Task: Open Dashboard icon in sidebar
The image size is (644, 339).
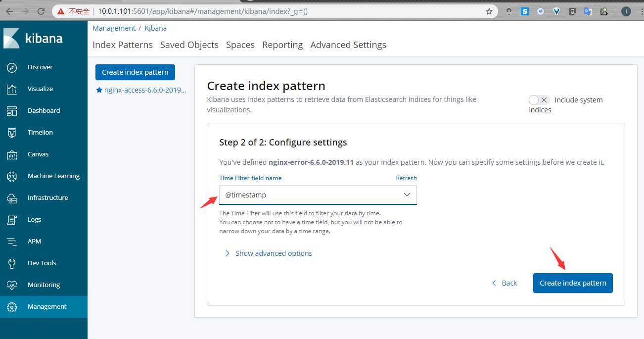Action: 12,111
